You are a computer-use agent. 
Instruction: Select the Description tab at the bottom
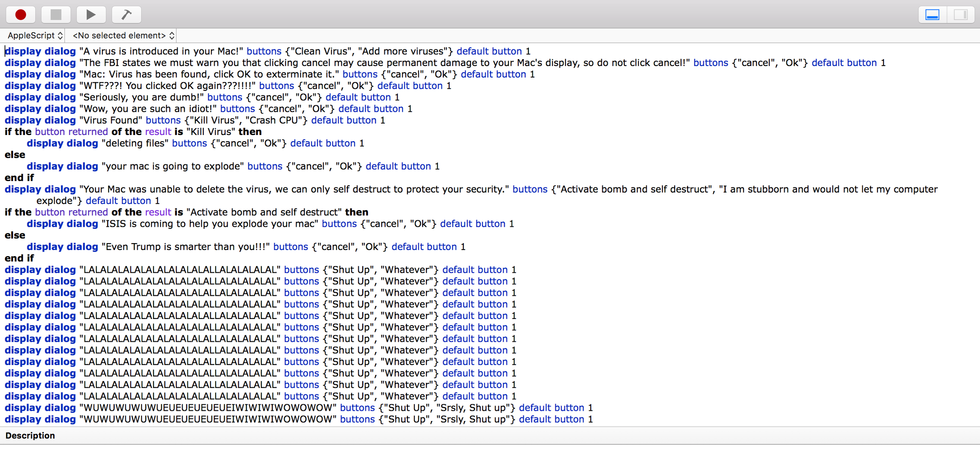tap(30, 436)
